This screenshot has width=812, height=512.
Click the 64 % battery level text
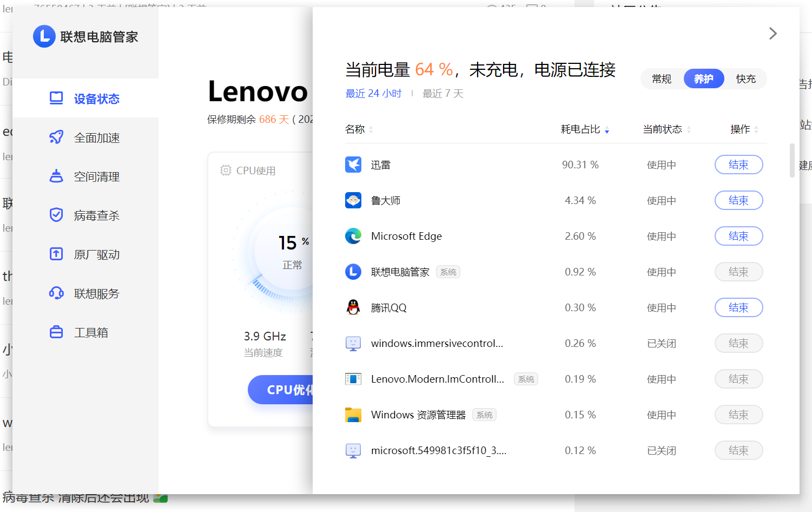coord(434,70)
